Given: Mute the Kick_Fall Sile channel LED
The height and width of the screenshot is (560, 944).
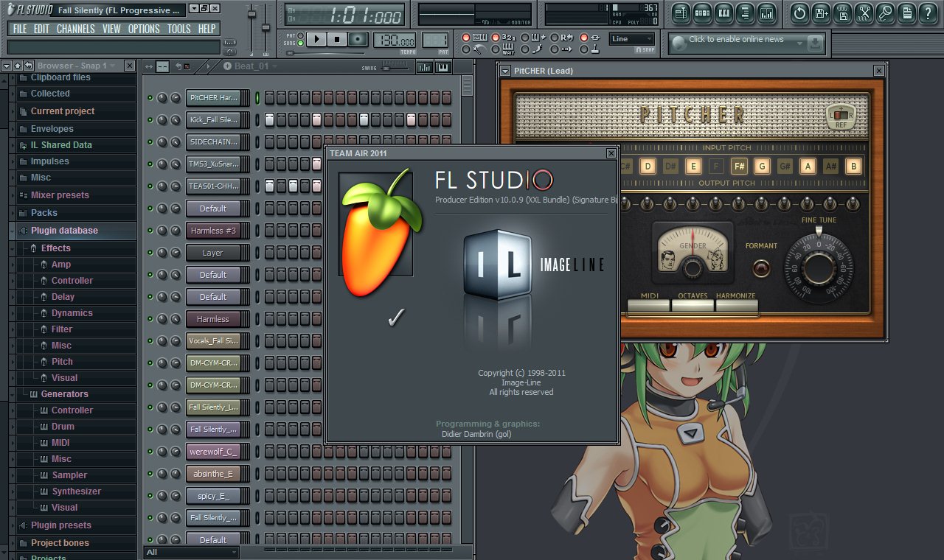Looking at the screenshot, I should pos(150,120).
